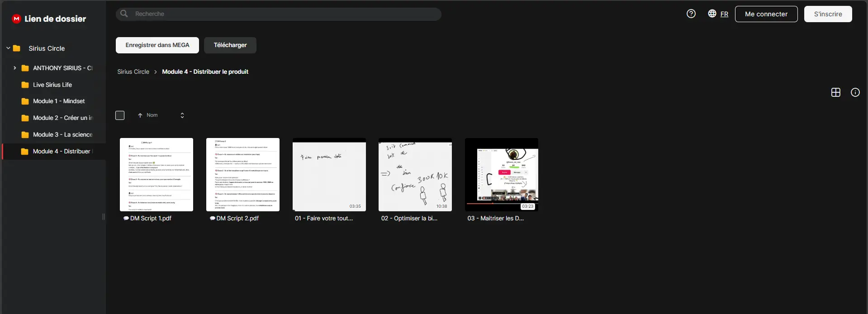Select Live Sirius Life tree item

click(x=52, y=85)
